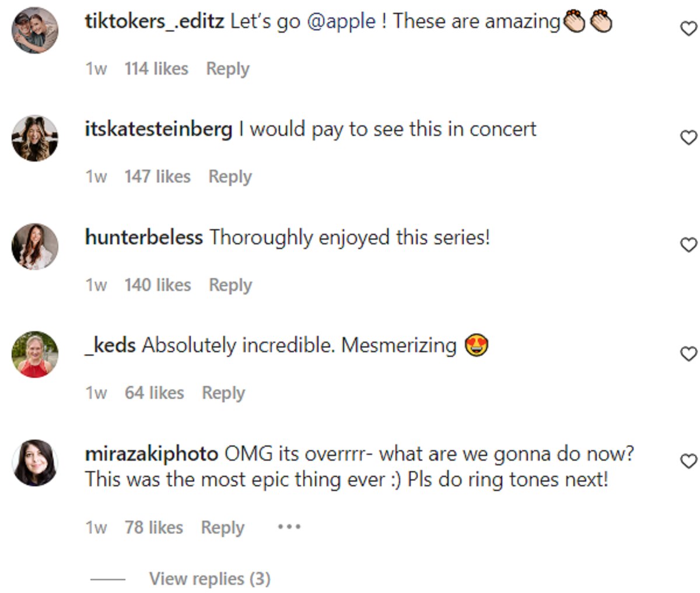Viewport: 700px width, 593px height.
Task: Tap heart on hunterbeless's comment
Action: [x=689, y=245]
